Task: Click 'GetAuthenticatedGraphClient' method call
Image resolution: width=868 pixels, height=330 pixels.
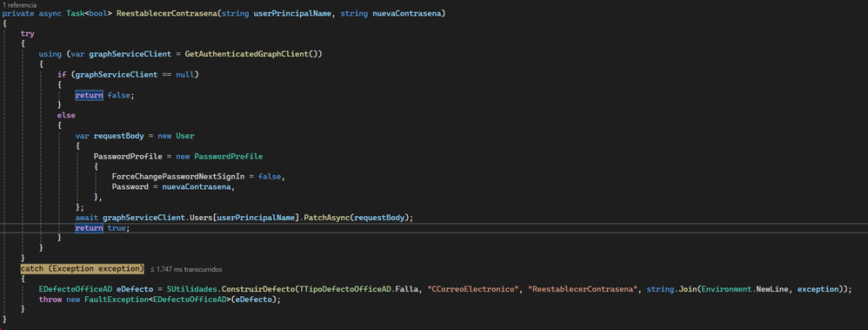Action: point(246,54)
